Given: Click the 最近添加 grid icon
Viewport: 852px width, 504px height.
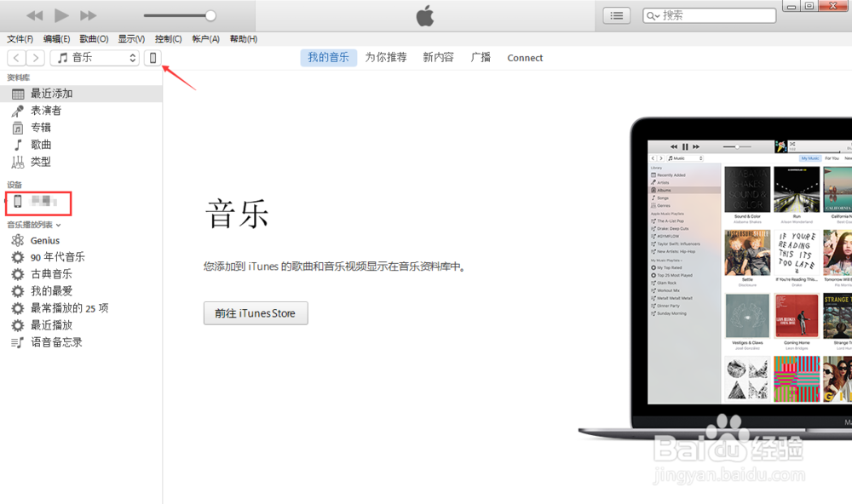Looking at the screenshot, I should click(x=18, y=94).
